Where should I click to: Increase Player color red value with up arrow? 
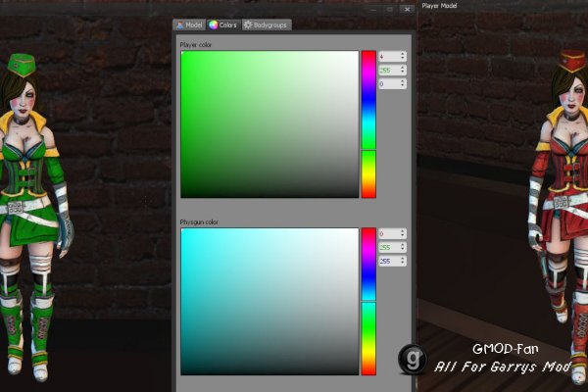[403, 54]
